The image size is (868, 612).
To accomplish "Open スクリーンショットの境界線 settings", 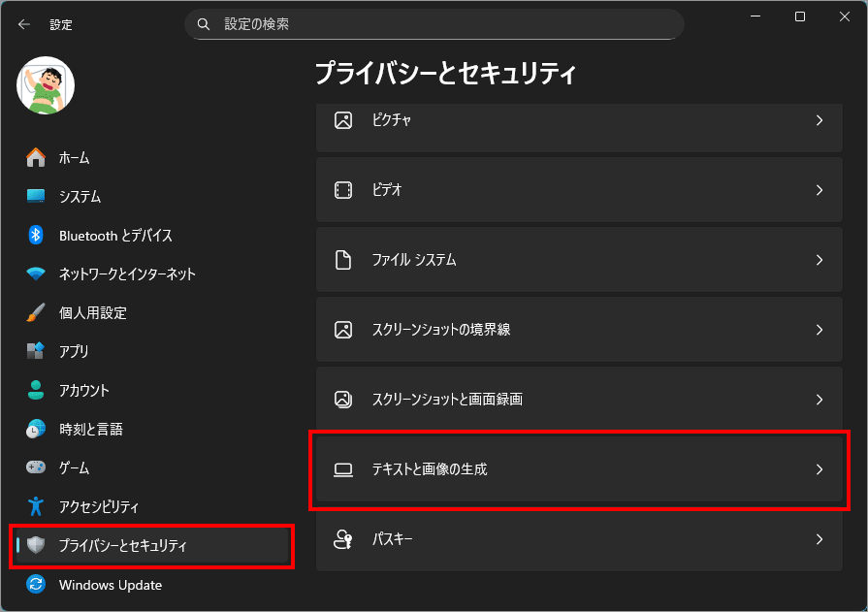I will tap(579, 330).
